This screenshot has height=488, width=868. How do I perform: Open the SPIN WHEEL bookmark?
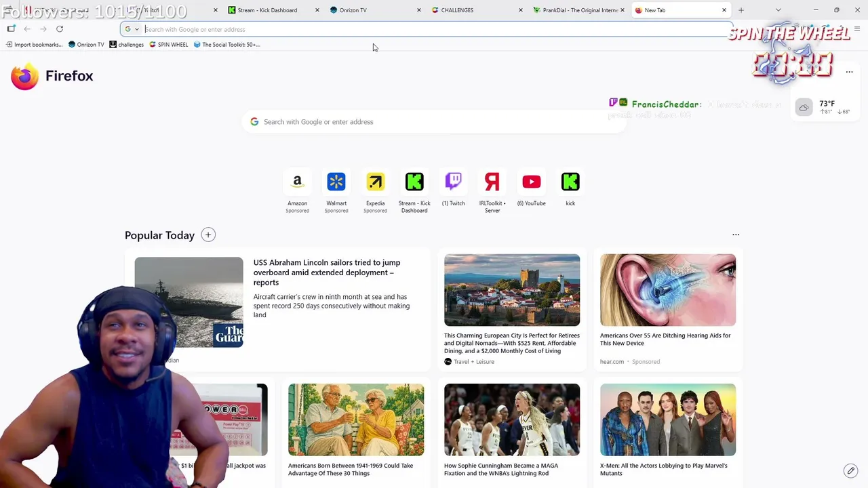[x=168, y=45]
